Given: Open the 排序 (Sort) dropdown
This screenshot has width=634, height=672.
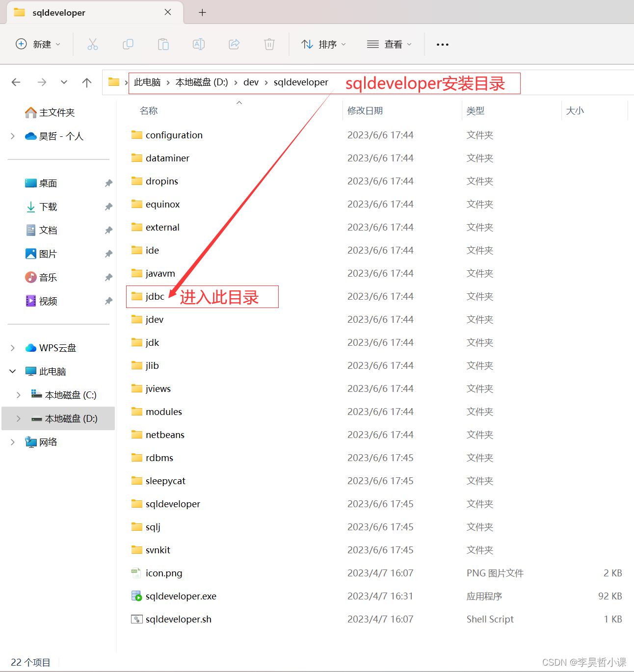Looking at the screenshot, I should click(x=324, y=44).
